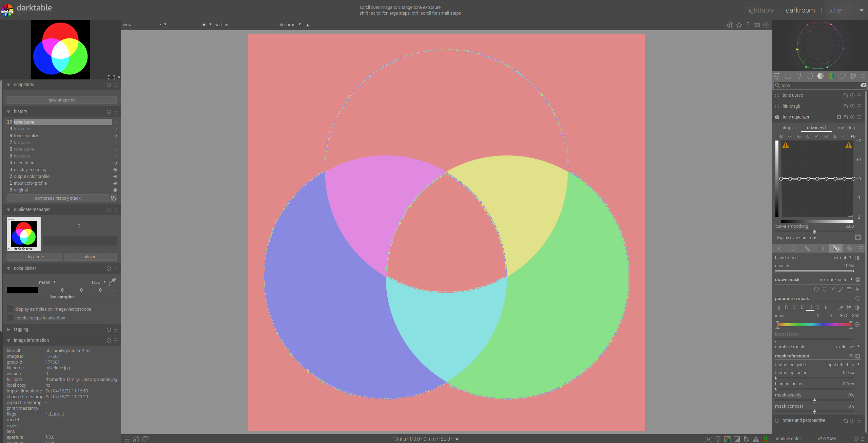Enable color assessment lightbulb mode
The image size is (868, 443).
coord(718,439)
